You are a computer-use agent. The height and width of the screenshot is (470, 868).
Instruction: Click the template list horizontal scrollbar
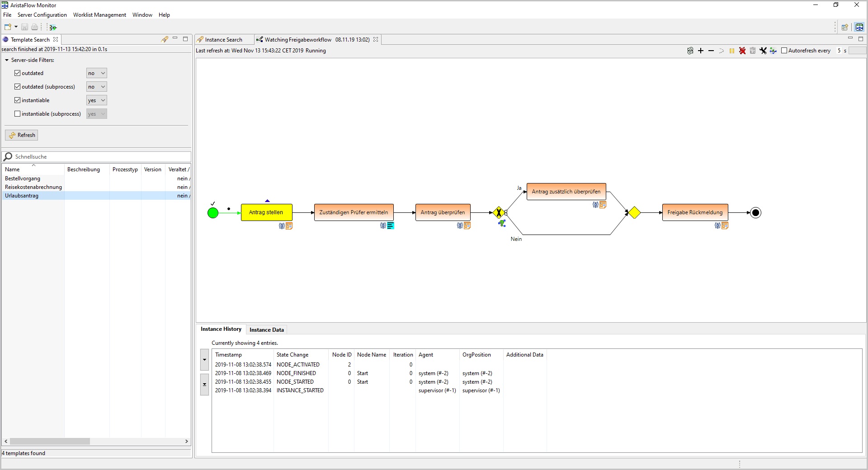pyautogui.click(x=50, y=442)
